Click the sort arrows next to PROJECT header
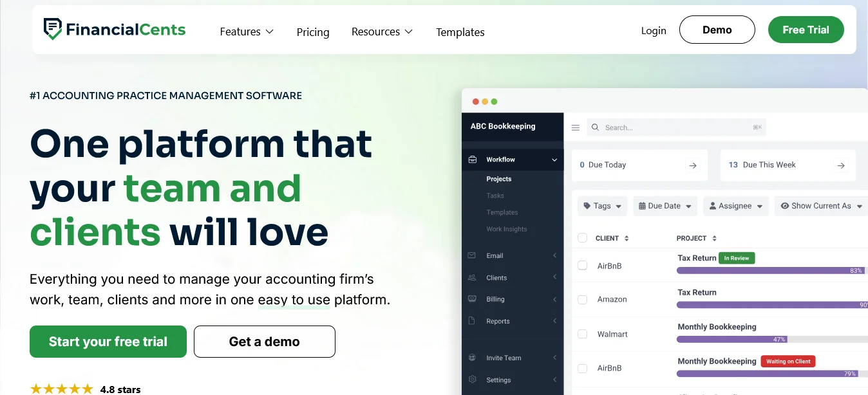 click(714, 238)
